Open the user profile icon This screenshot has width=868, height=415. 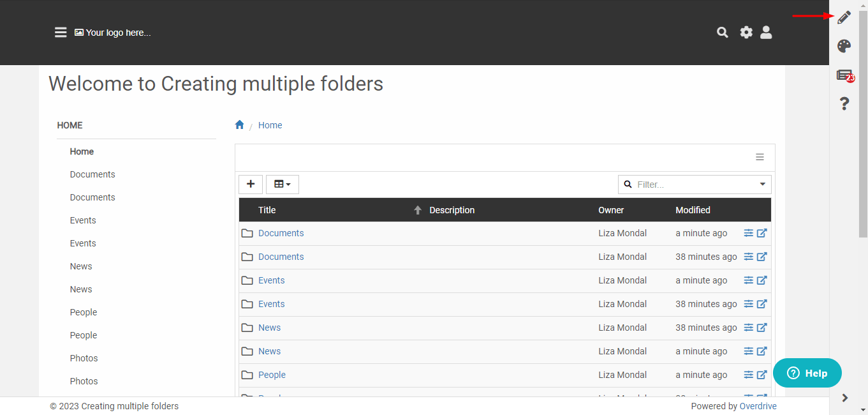[766, 32]
